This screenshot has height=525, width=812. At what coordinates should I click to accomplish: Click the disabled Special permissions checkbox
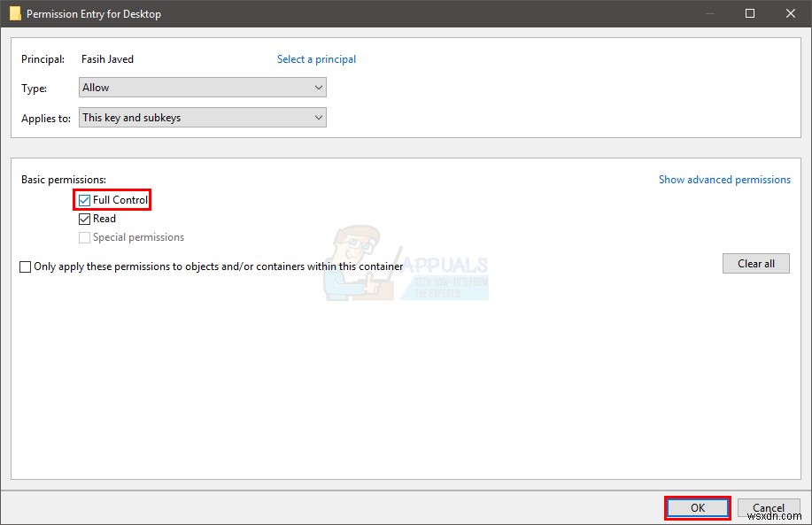pyautogui.click(x=84, y=237)
